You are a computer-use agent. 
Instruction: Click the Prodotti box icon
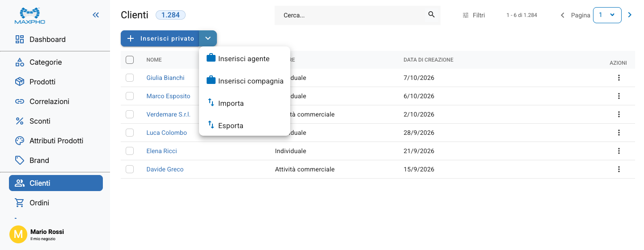(20, 82)
